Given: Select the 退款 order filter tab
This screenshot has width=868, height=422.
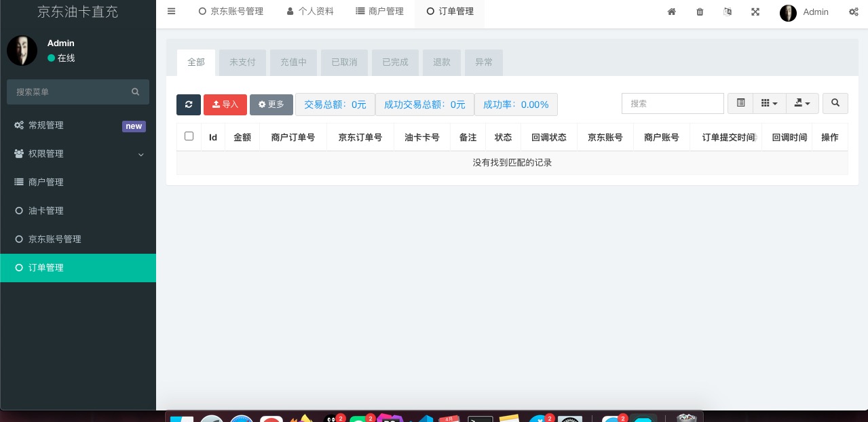Looking at the screenshot, I should 442,62.
